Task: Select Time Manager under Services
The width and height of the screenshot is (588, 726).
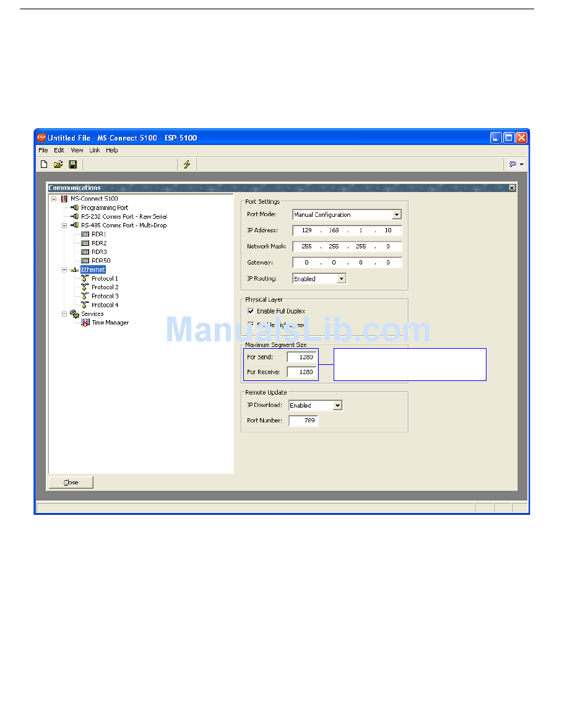Action: pos(110,322)
